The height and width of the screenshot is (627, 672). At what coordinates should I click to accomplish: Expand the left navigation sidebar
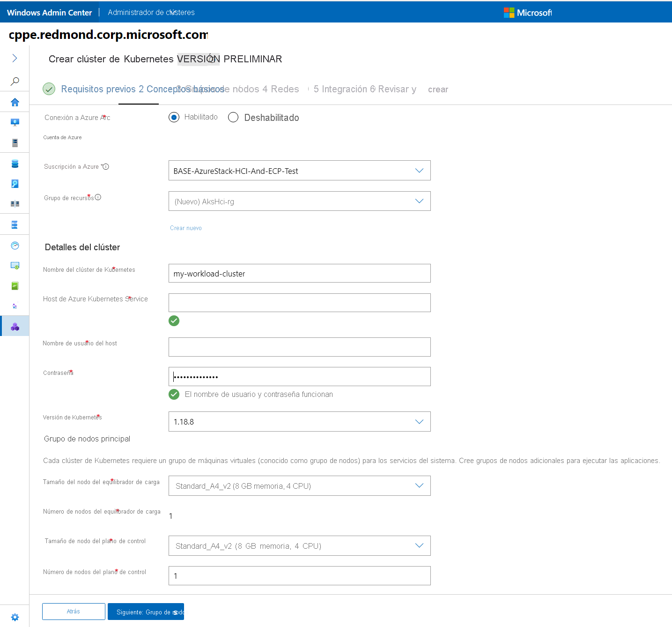coord(15,58)
